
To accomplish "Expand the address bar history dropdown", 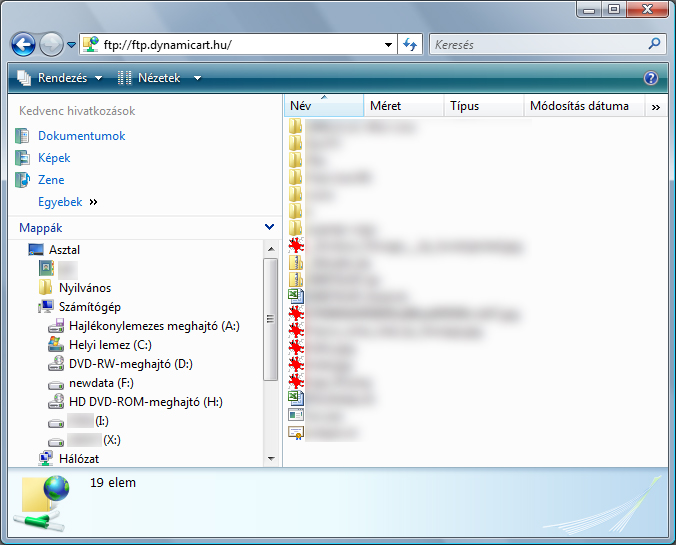I will 388,44.
